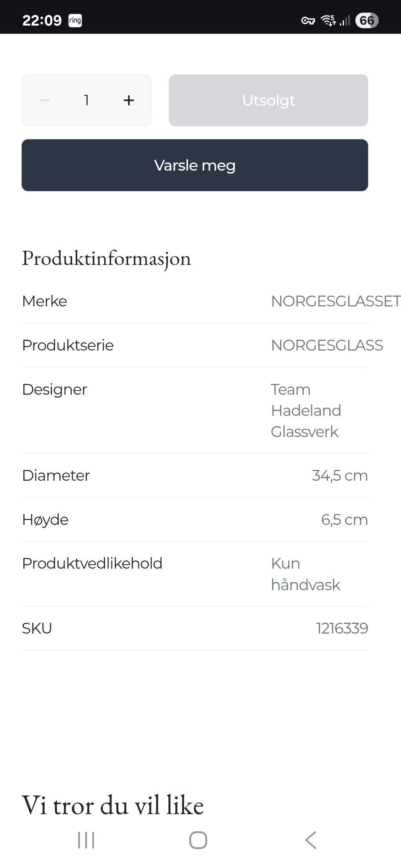The height and width of the screenshot is (868, 401).
Task: Tap the battery level indicator
Action: click(366, 20)
